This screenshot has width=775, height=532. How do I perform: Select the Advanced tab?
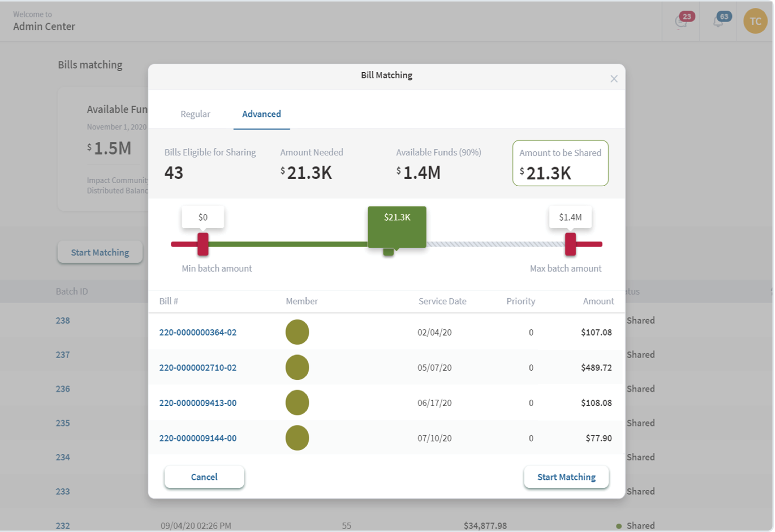click(x=261, y=114)
